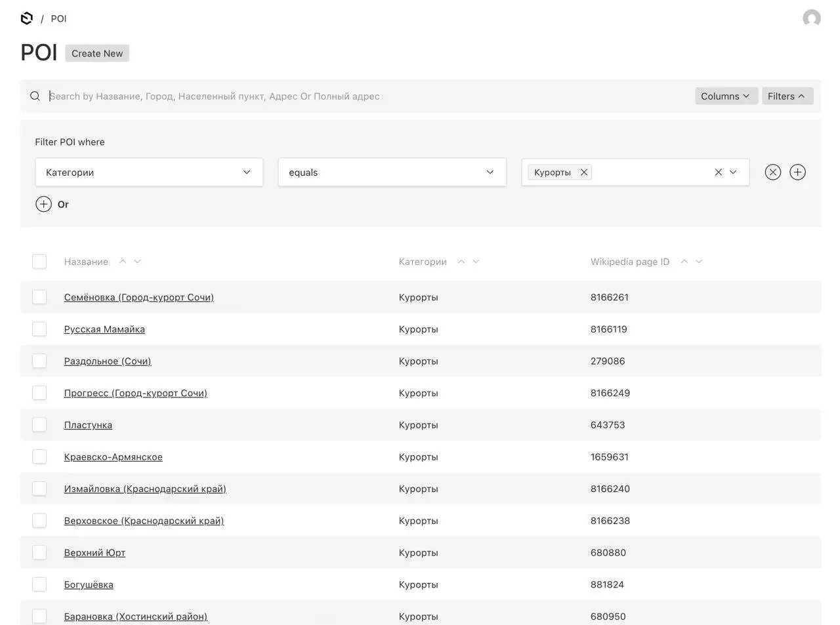Select all rows with header checkbox
This screenshot has width=840, height=625.
39,262
